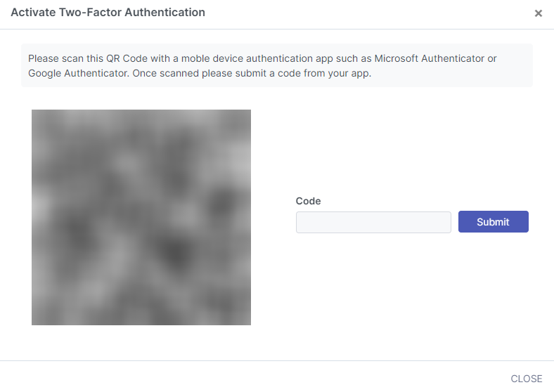
Task: Click the Activate Two-Factor Authentication title
Action: click(x=108, y=13)
